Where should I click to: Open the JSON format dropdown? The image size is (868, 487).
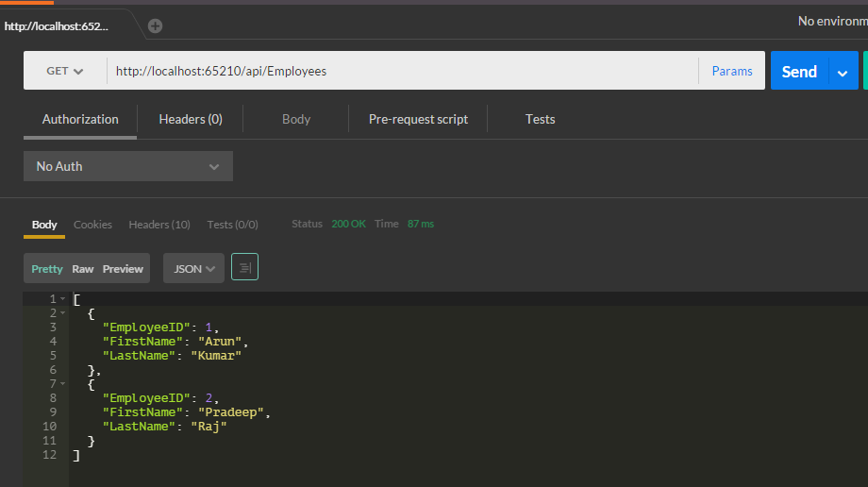click(194, 268)
